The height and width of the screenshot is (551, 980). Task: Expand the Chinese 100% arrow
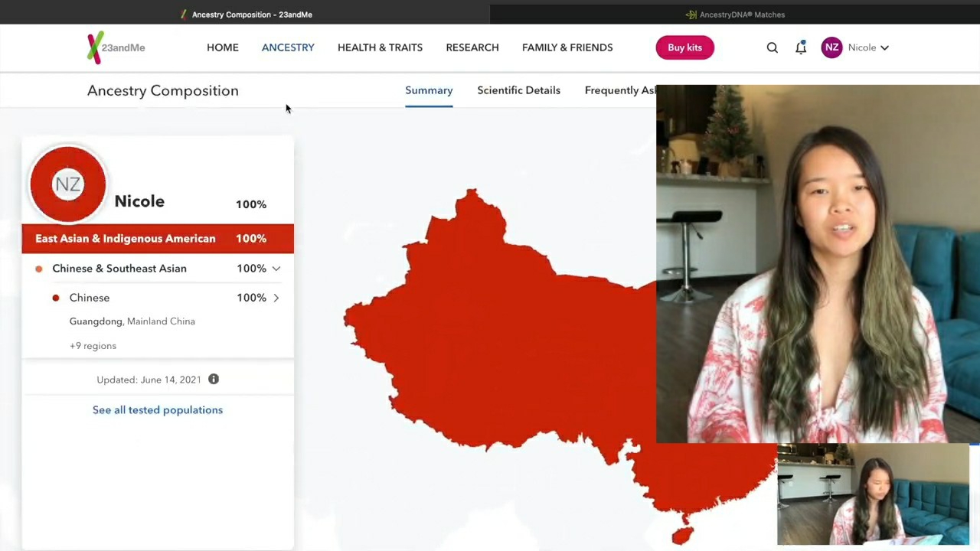[x=276, y=298]
